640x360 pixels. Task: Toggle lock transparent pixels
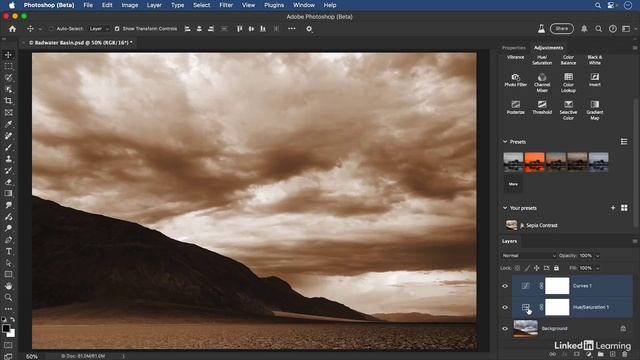517,268
